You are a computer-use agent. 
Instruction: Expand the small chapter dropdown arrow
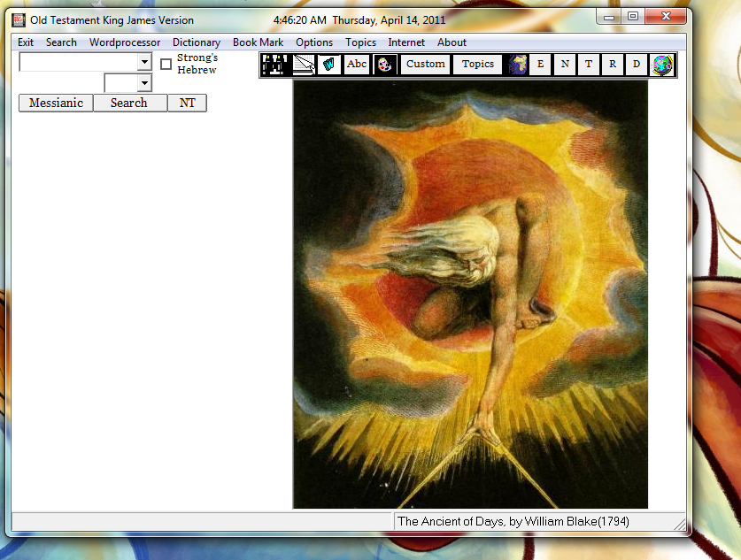pyautogui.click(x=144, y=83)
